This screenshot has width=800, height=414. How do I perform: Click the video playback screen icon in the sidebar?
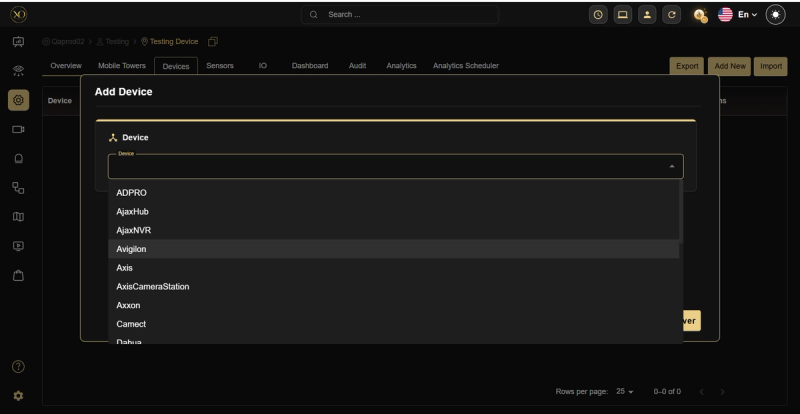[x=18, y=246]
